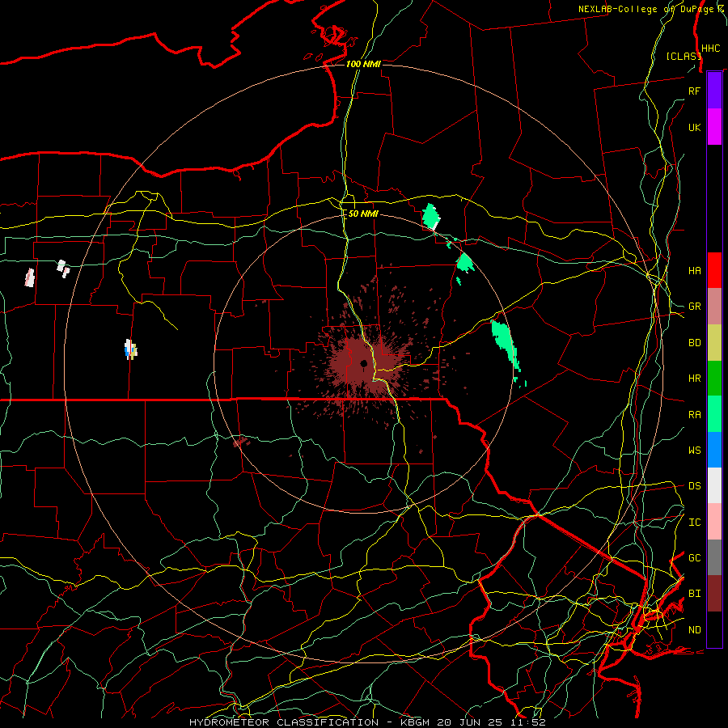Click the 50 NMI range ring label

(x=363, y=214)
